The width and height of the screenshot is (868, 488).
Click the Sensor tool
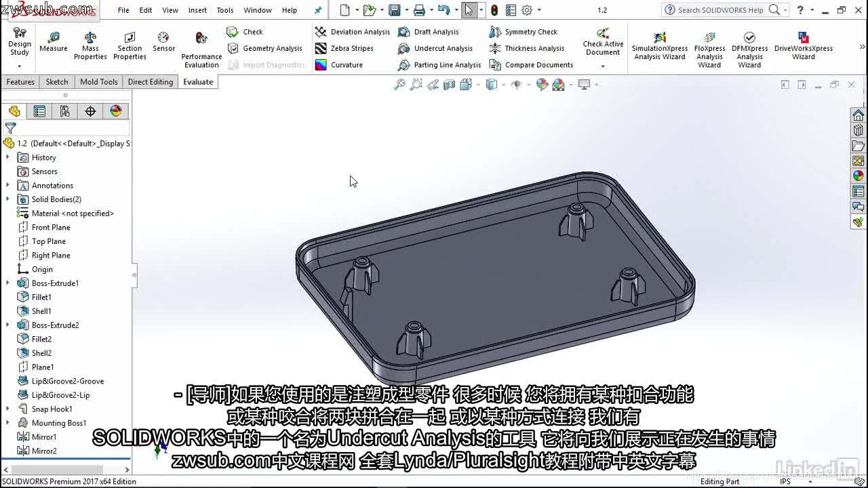[x=163, y=41]
